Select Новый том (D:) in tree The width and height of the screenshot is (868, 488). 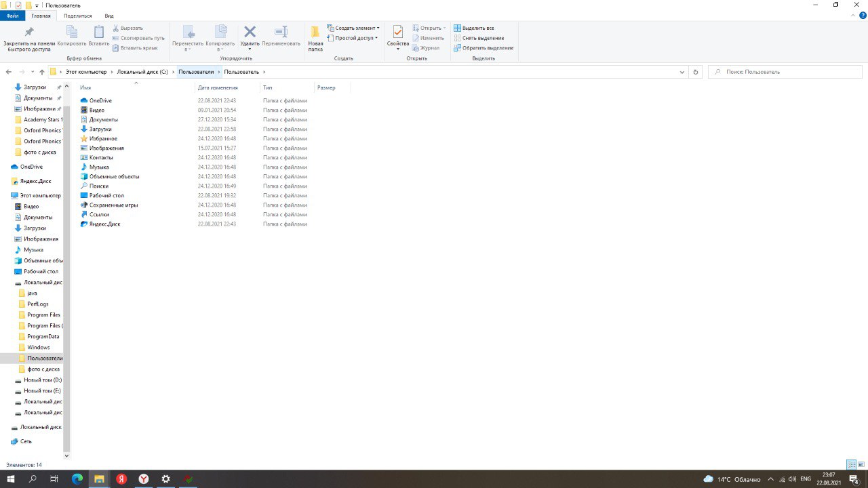click(42, 380)
